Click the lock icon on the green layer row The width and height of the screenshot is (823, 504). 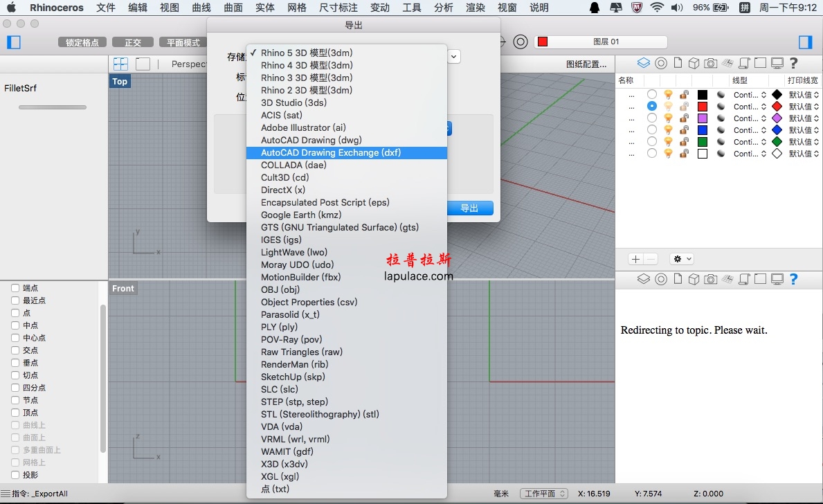tap(684, 142)
